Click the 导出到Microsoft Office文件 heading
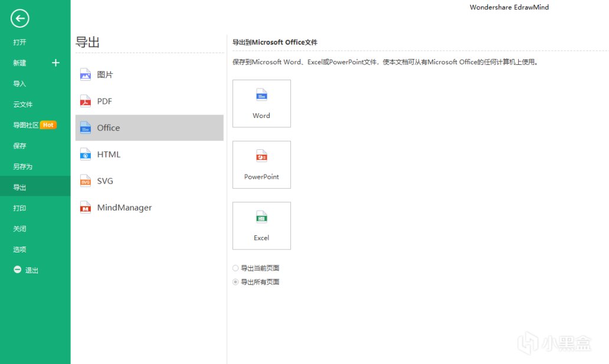The height and width of the screenshot is (364, 609). pyautogui.click(x=275, y=42)
